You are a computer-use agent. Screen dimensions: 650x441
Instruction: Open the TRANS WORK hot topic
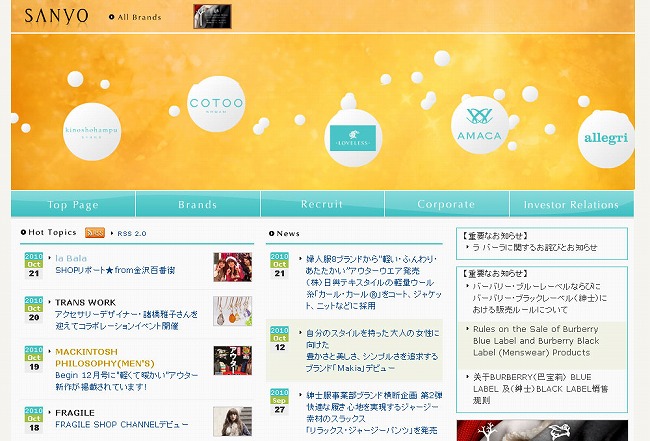(85, 302)
